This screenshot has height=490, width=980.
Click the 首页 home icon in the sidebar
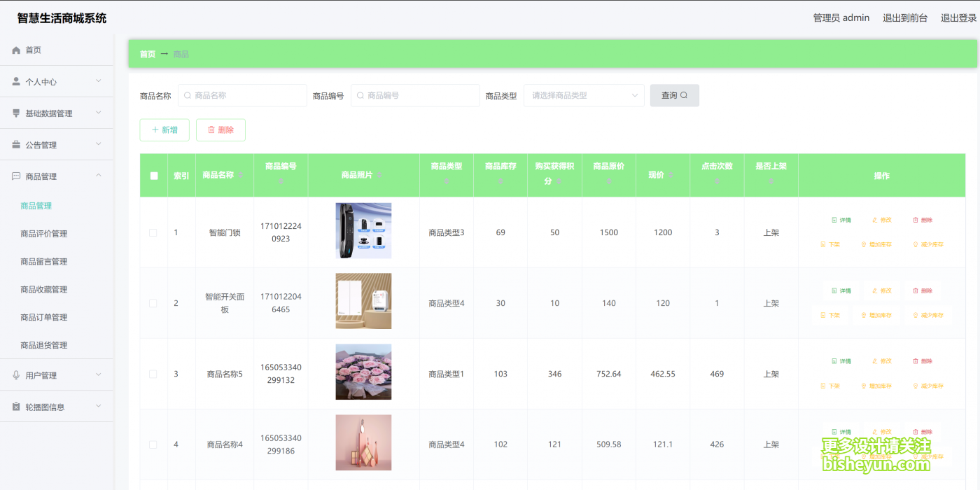[x=15, y=50]
